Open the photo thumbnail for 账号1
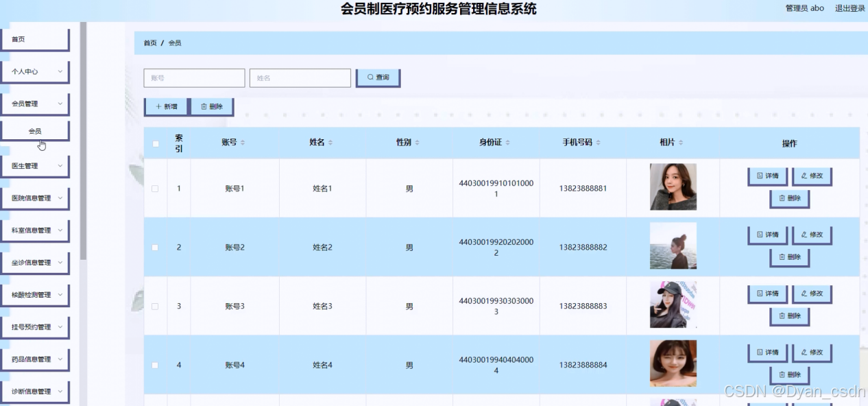 click(x=673, y=187)
